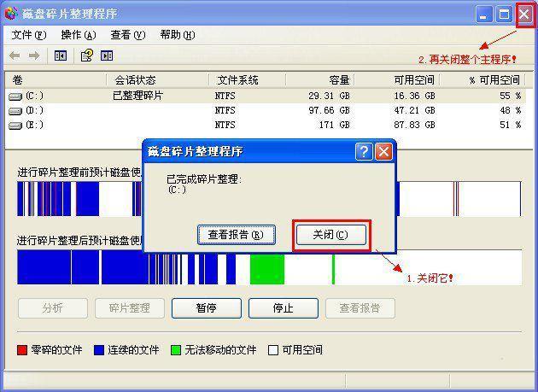
Task: Click the 16.36 GB free space value
Action: click(414, 96)
